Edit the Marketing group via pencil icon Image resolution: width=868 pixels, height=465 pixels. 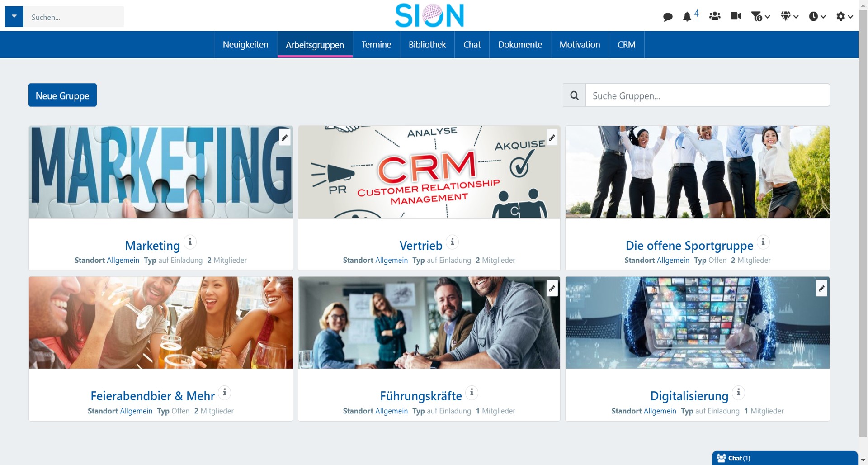[285, 138]
